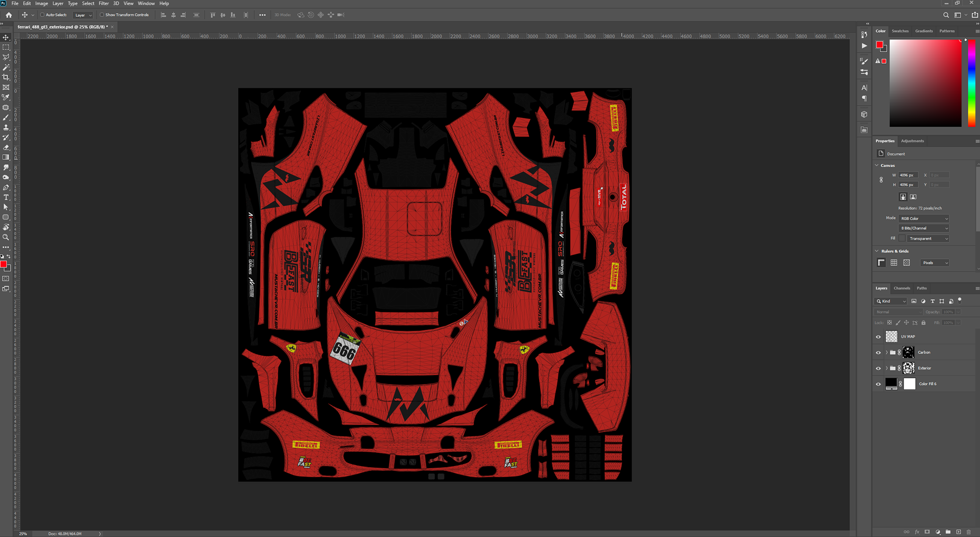The height and width of the screenshot is (537, 980).
Task: Select the Horizontal Type tool
Action: (6, 197)
